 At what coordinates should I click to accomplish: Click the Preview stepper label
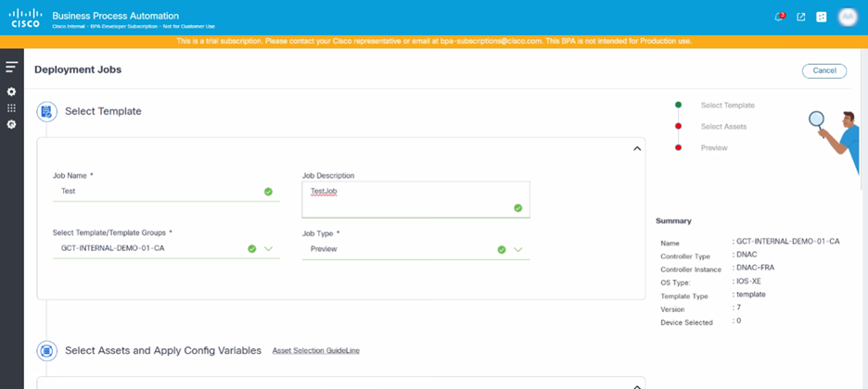(714, 148)
